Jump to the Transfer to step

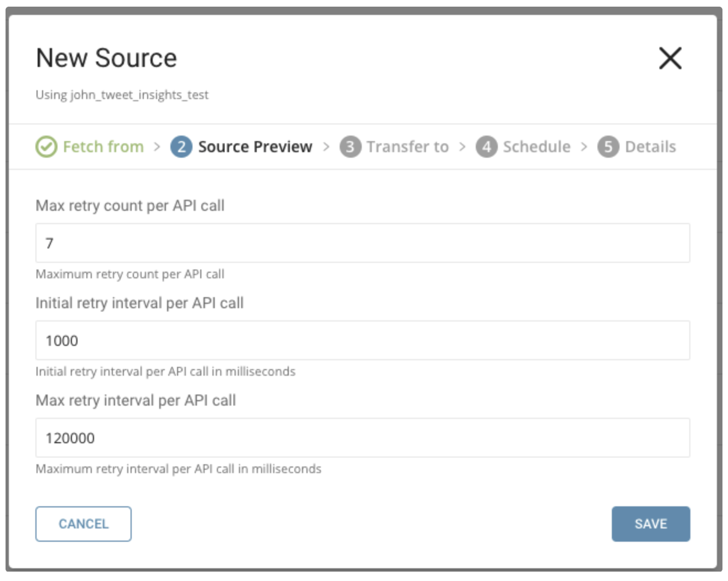tap(407, 147)
